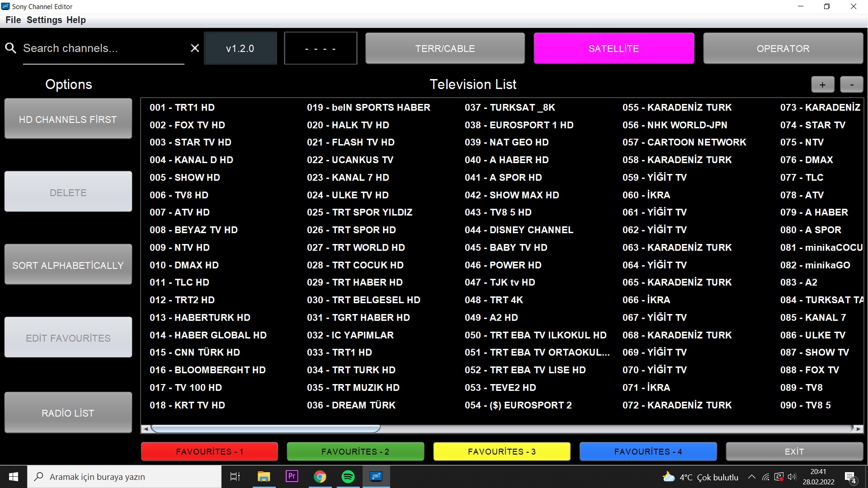Switch to the TERR/CABLE tab
The height and width of the screenshot is (488, 868).
point(445,48)
